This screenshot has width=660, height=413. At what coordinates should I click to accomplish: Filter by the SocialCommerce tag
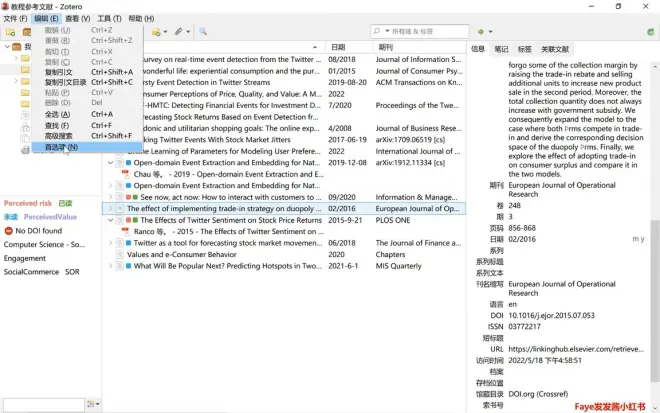[x=31, y=272]
